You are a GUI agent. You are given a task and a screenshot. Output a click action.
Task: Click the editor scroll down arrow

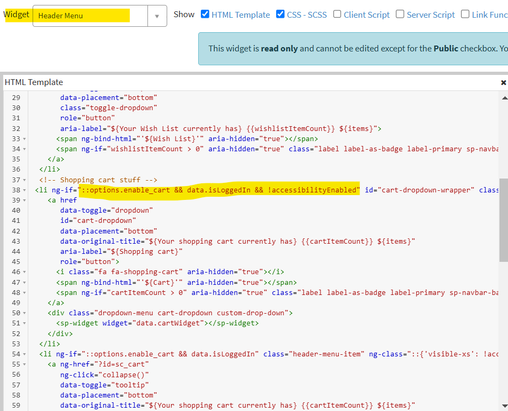pos(504,405)
